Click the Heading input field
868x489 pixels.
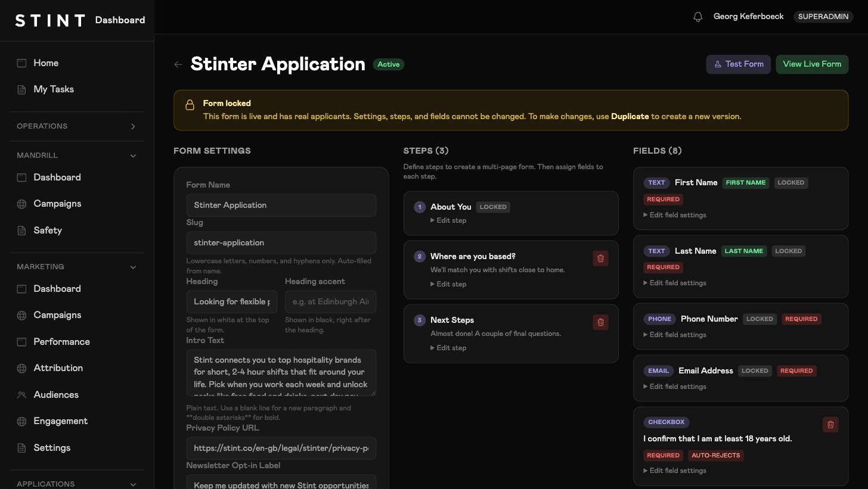pos(232,302)
